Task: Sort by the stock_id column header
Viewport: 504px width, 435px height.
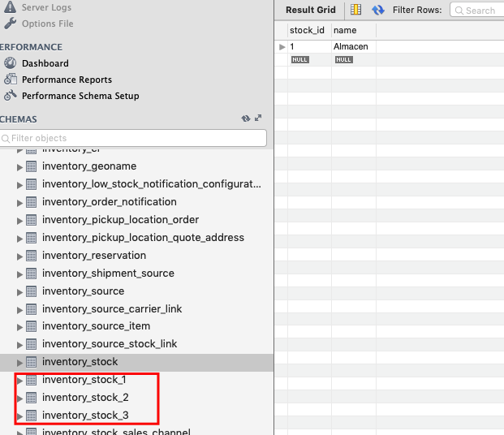Action: [308, 30]
